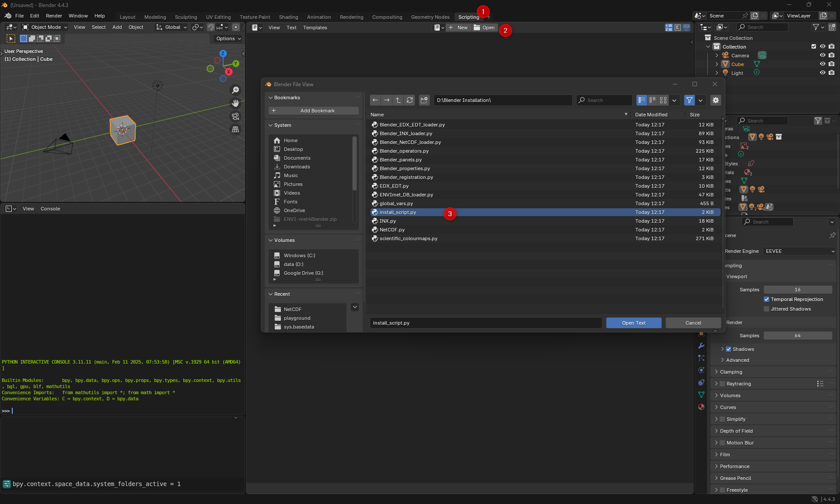The width and height of the screenshot is (840, 504).
Task: Expand the Depth of Field panel
Action: (x=736, y=431)
